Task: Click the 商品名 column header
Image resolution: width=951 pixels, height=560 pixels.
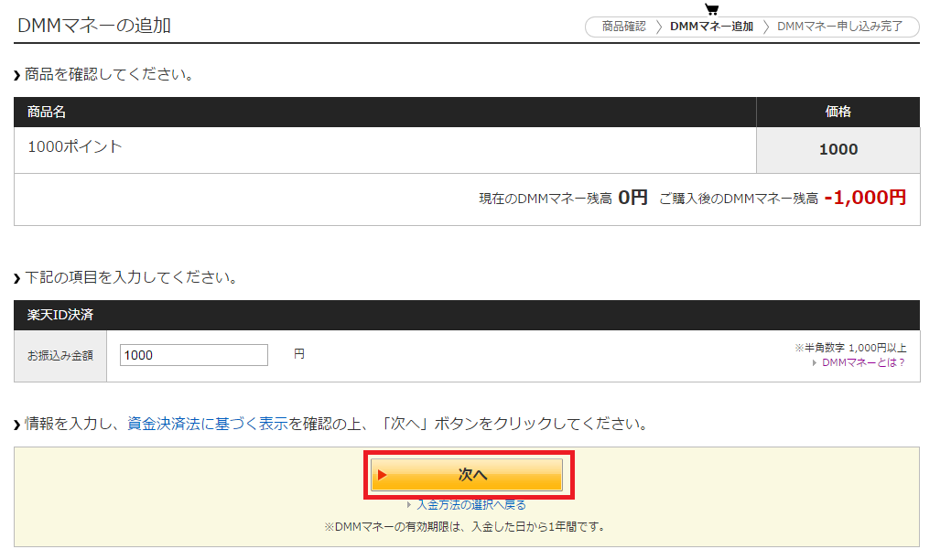Action: [47, 112]
